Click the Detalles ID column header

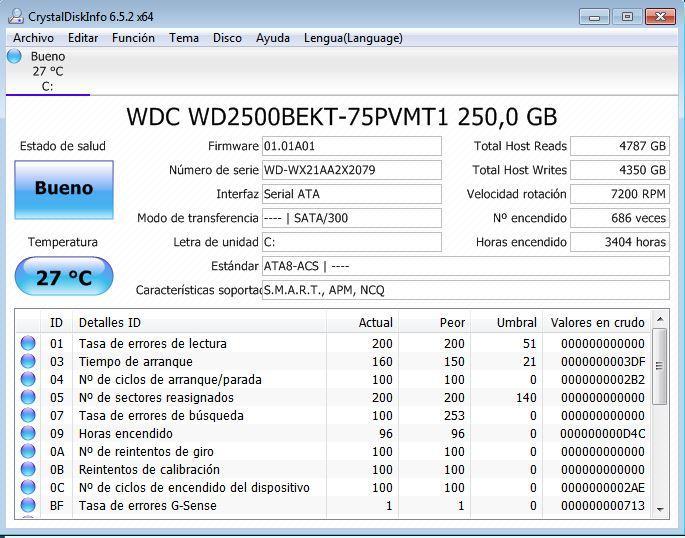click(199, 322)
